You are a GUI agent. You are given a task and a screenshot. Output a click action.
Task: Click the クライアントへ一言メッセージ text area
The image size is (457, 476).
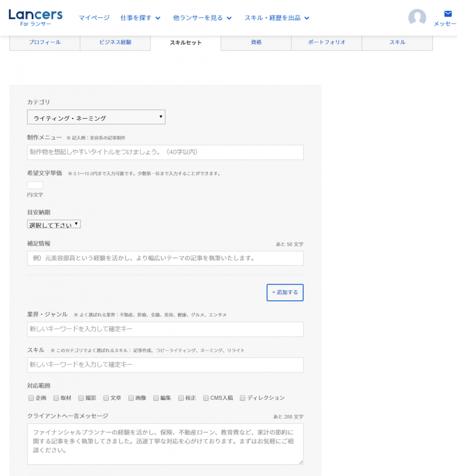165,443
